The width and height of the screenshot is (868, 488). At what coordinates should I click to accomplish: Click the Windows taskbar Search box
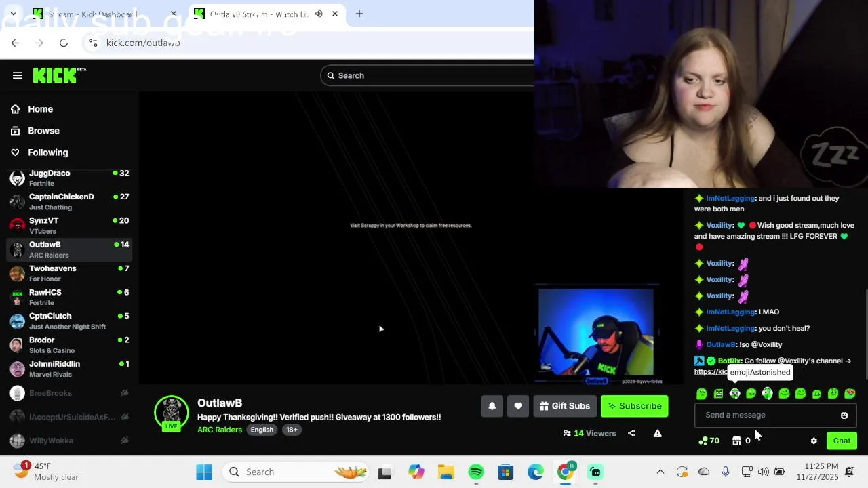pyautogui.click(x=297, y=472)
